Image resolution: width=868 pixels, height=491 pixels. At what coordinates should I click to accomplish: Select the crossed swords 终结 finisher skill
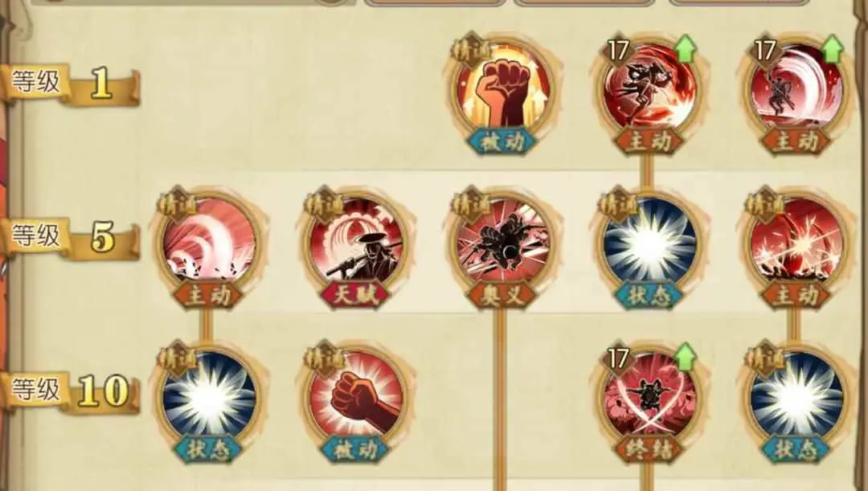pos(650,399)
